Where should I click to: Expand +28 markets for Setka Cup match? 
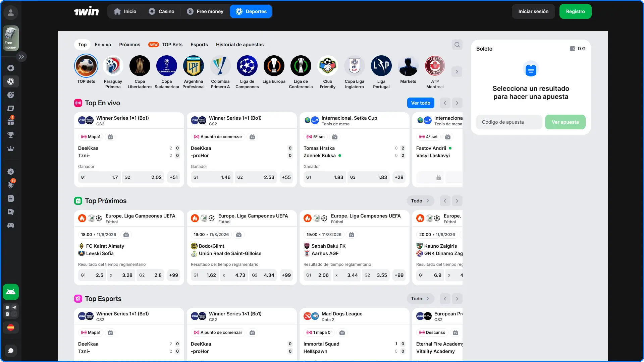(x=399, y=177)
